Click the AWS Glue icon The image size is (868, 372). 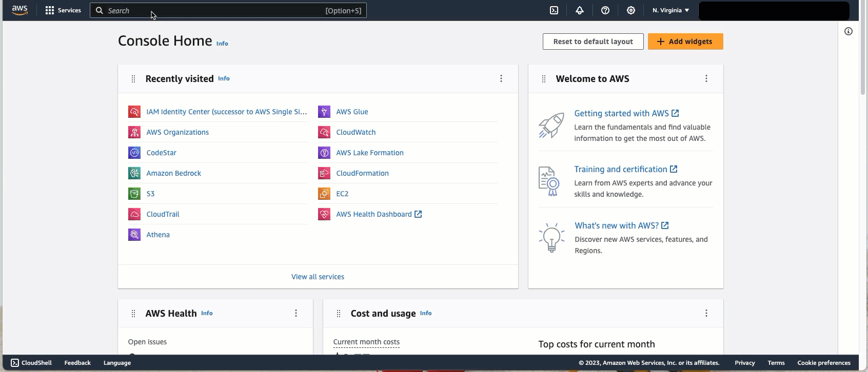click(324, 112)
